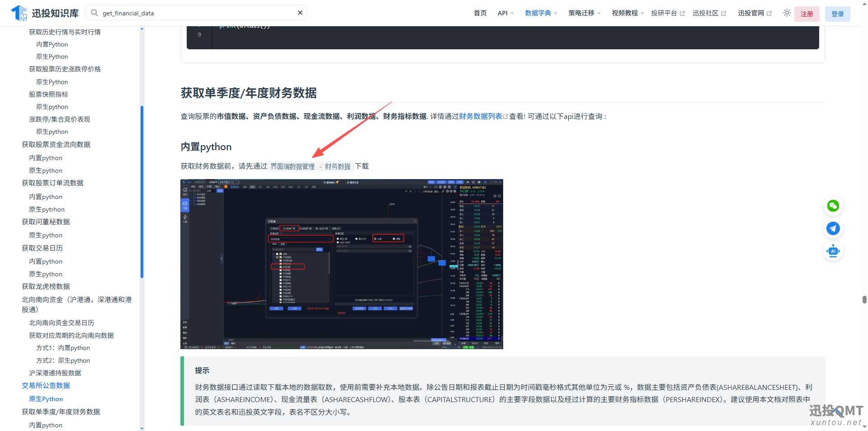Expand the 视频教程 dropdown menu
868x431 pixels.
pos(627,13)
